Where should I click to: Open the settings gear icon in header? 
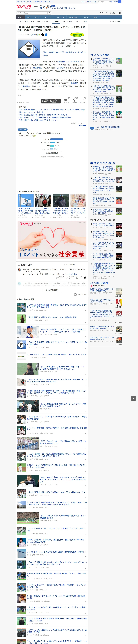coord(120,13)
